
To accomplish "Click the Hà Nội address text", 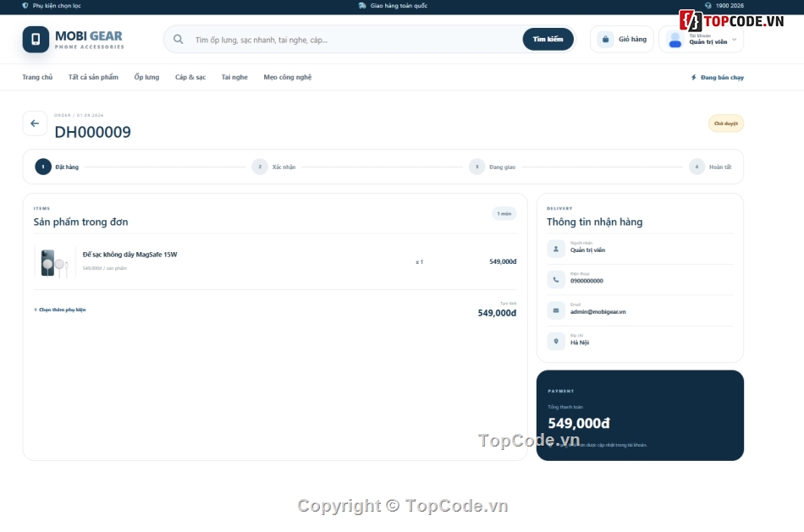I will (580, 343).
